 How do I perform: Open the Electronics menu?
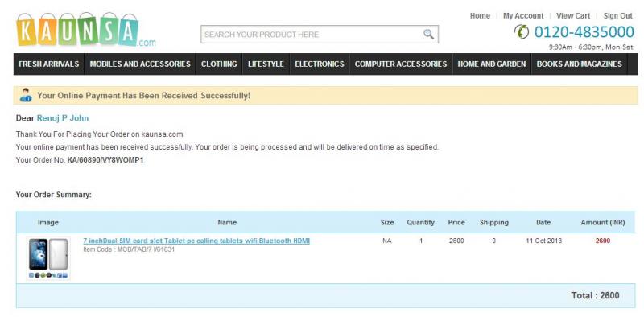319,64
